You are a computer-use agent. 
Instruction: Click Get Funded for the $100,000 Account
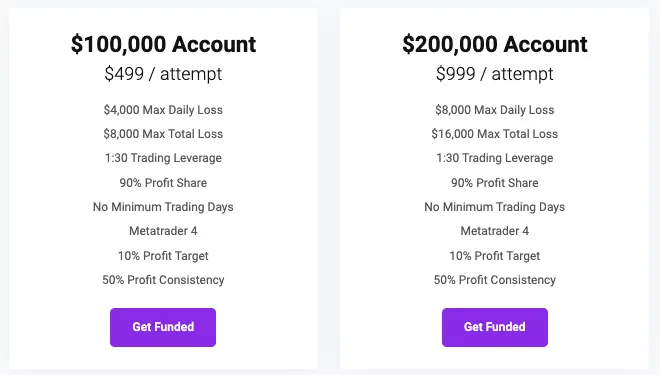pyautogui.click(x=163, y=327)
